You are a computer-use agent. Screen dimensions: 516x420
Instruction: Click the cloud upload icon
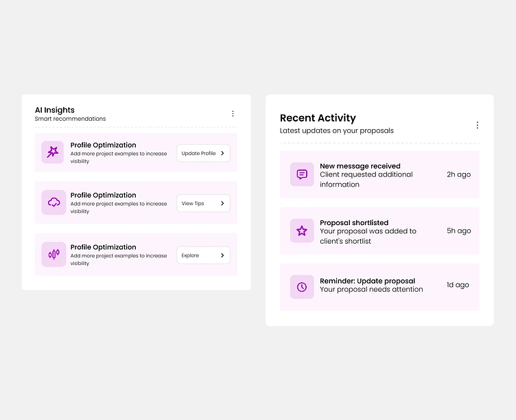(x=54, y=202)
